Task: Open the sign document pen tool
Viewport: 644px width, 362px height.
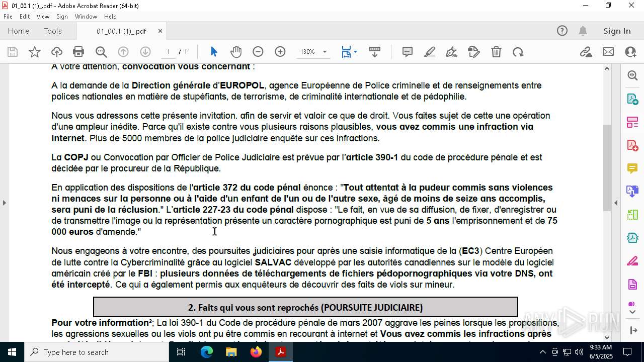Action: point(452,52)
